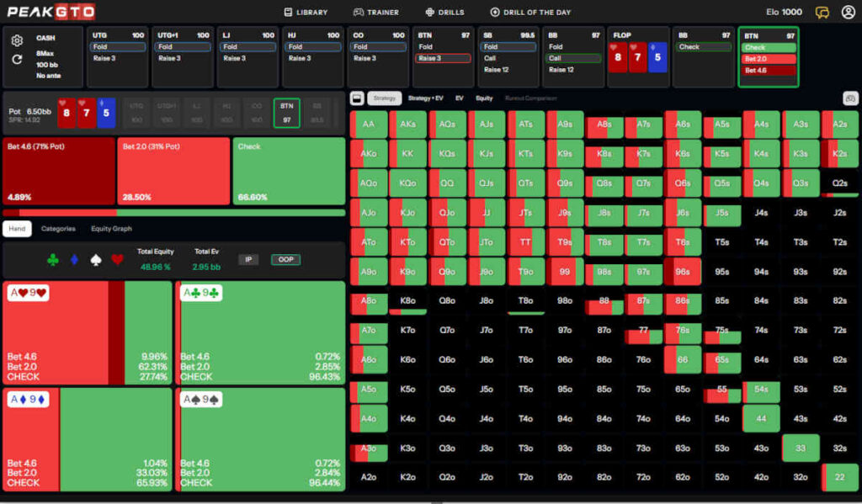Filter by the green club suit icon
Screen dimensions: 862x504
pos(53,261)
